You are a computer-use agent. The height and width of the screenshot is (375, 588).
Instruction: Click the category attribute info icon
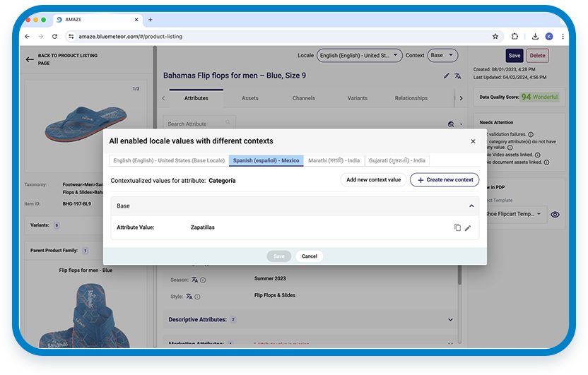pyautogui.click(x=510, y=147)
